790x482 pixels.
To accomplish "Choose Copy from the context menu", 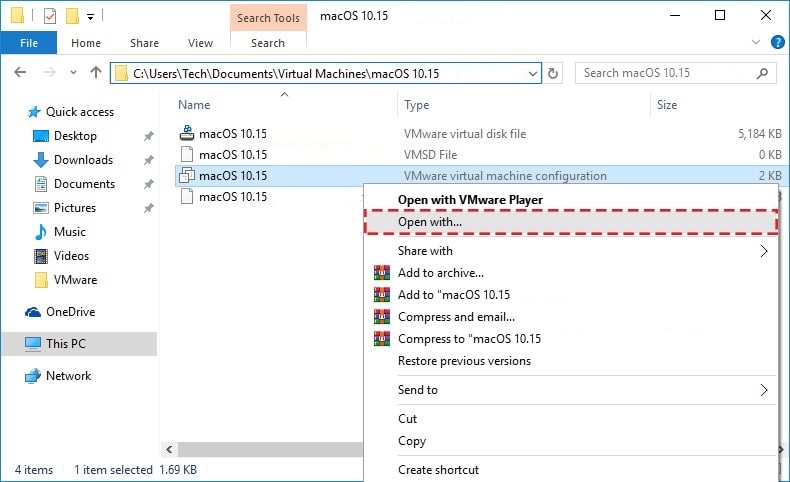I will tap(412, 441).
